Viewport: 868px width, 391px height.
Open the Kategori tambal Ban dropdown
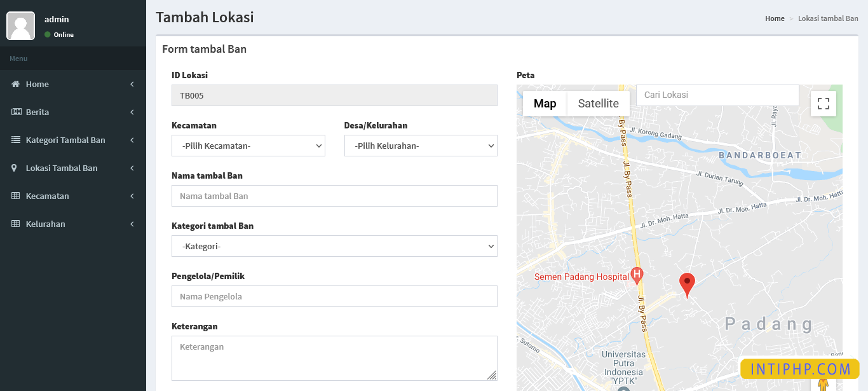click(x=334, y=246)
